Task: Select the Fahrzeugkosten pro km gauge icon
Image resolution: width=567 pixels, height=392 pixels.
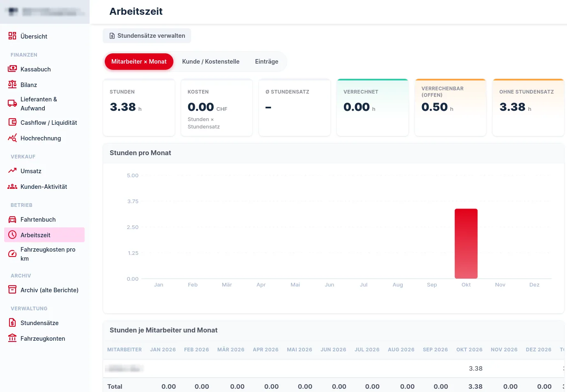Action: 12,254
